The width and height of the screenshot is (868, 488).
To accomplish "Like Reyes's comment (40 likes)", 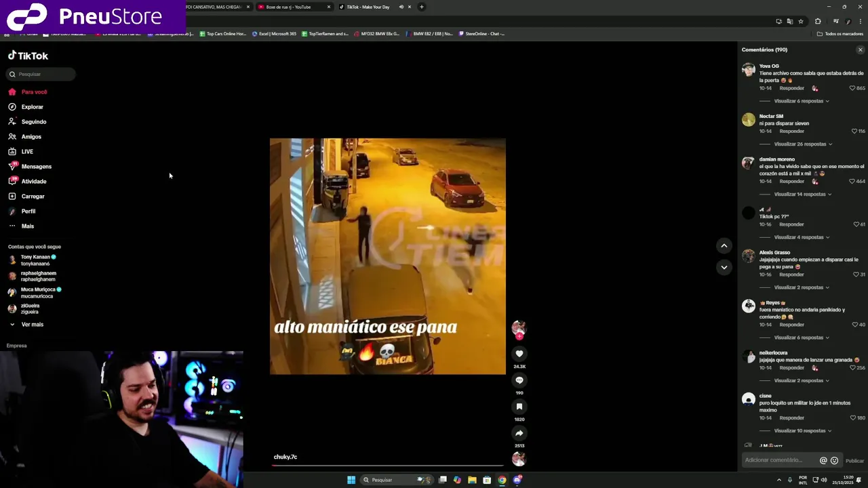I will (855, 325).
